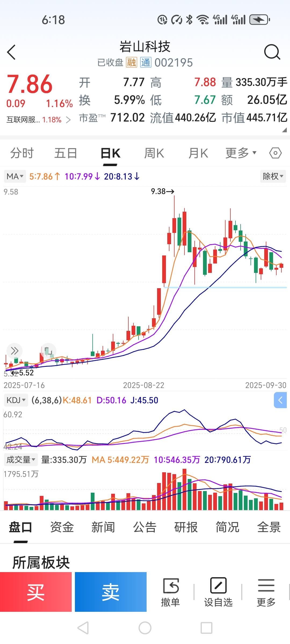The height and width of the screenshot is (644, 290).
Task: Open the 资金 capital flow tab
Action: coord(62,527)
